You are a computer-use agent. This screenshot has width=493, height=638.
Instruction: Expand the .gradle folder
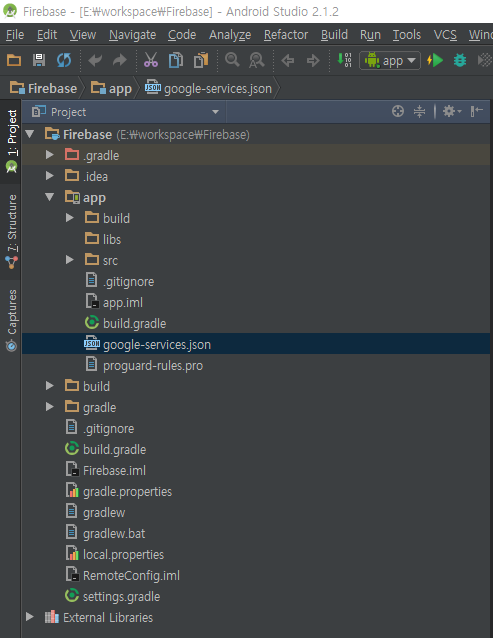tap(50, 155)
